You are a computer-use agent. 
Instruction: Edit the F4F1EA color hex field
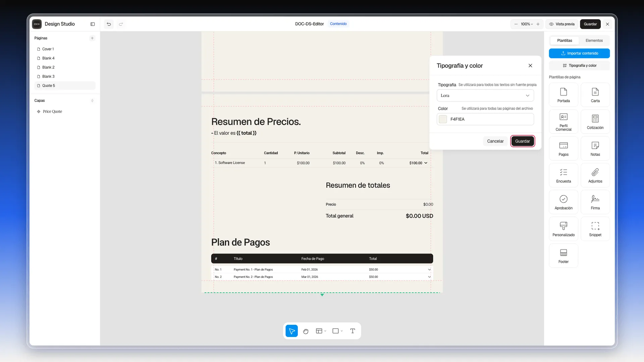[x=485, y=119]
